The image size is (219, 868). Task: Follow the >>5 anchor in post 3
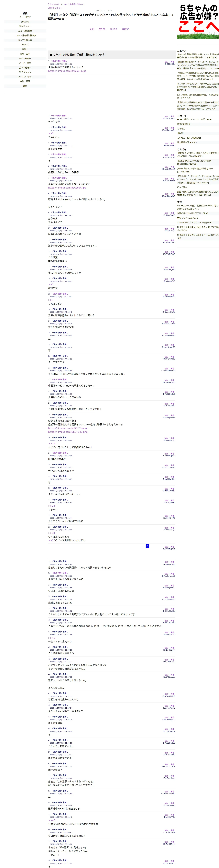click(51, 133)
